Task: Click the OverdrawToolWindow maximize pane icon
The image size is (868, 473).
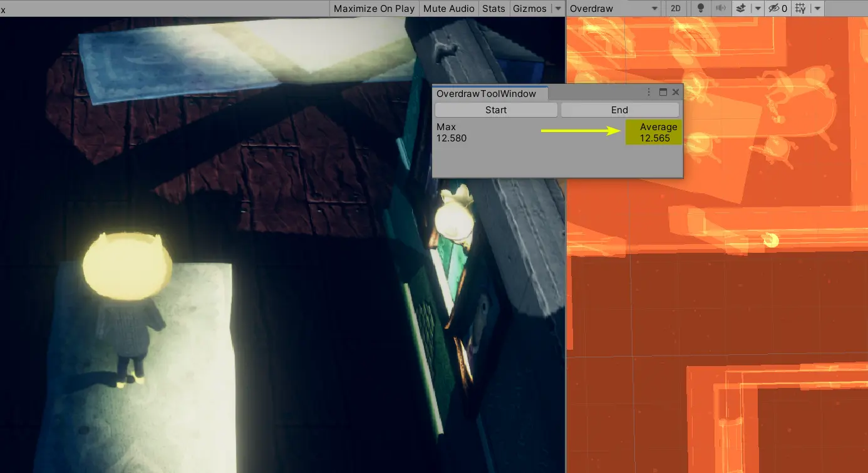Action: 663,92
